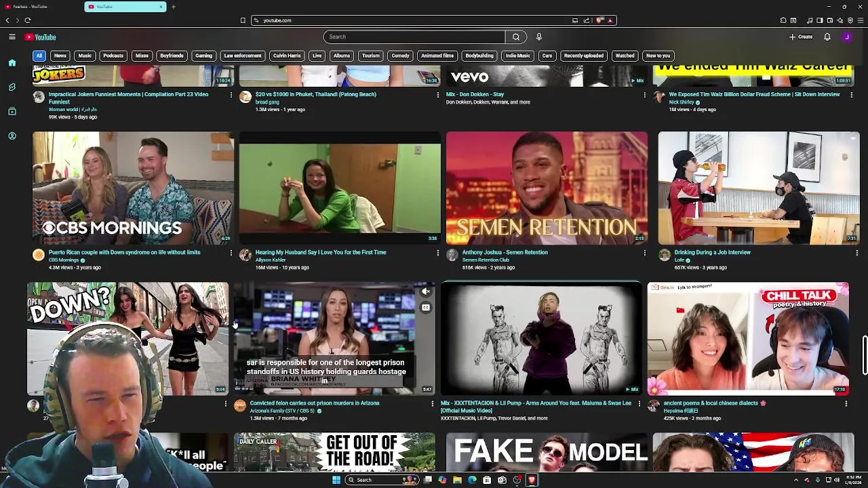Screen dimensions: 868x488
Task: Toggle captions on the Arizona prison preview
Action: (x=426, y=308)
